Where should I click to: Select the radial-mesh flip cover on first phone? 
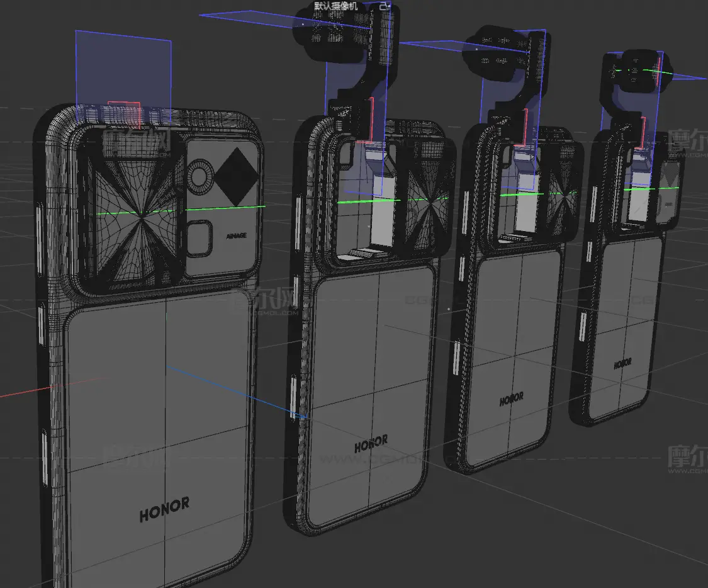(x=134, y=212)
